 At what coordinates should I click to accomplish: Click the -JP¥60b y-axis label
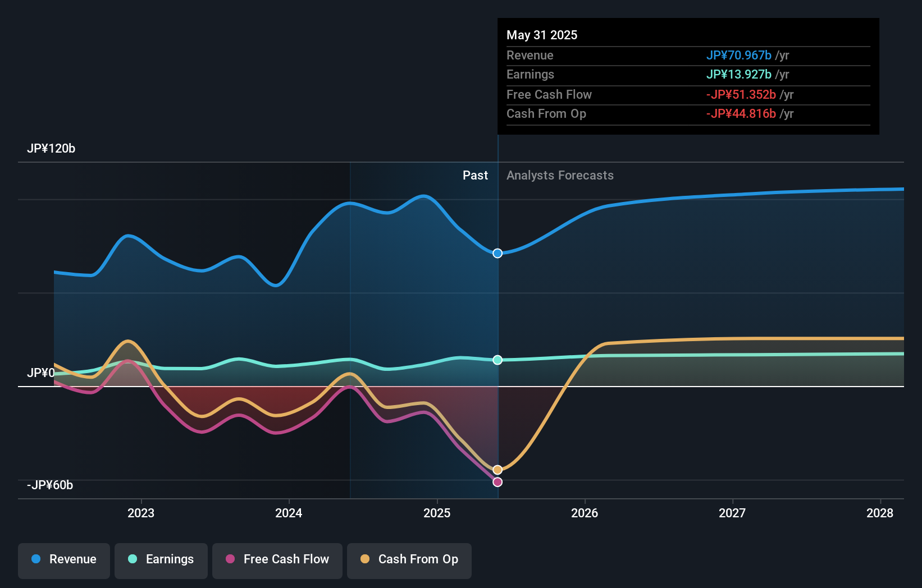coord(50,485)
